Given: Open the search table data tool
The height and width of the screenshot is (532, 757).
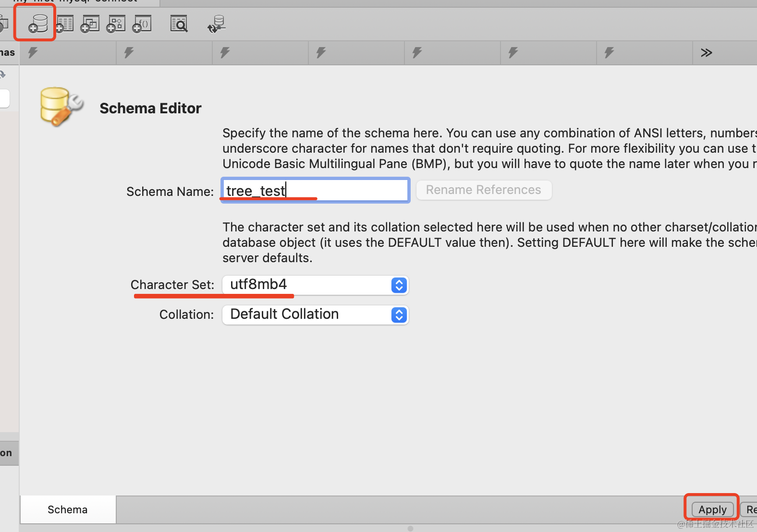Looking at the screenshot, I should [179, 24].
